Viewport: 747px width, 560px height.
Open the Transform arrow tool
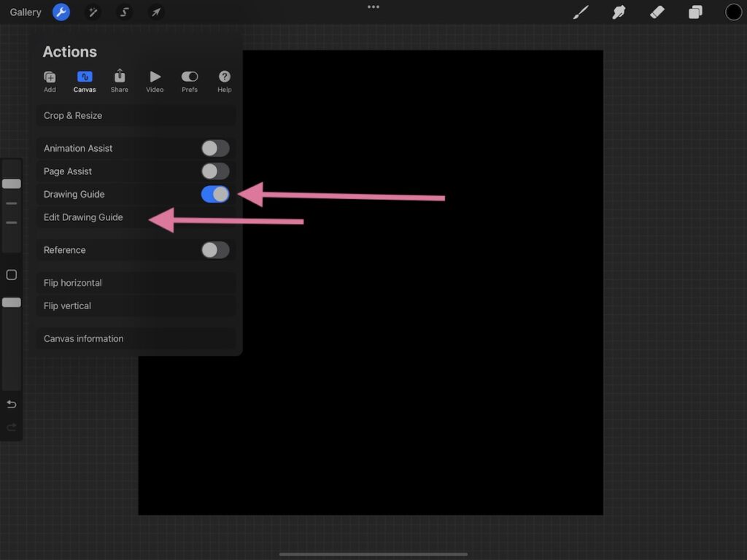pyautogui.click(x=155, y=12)
